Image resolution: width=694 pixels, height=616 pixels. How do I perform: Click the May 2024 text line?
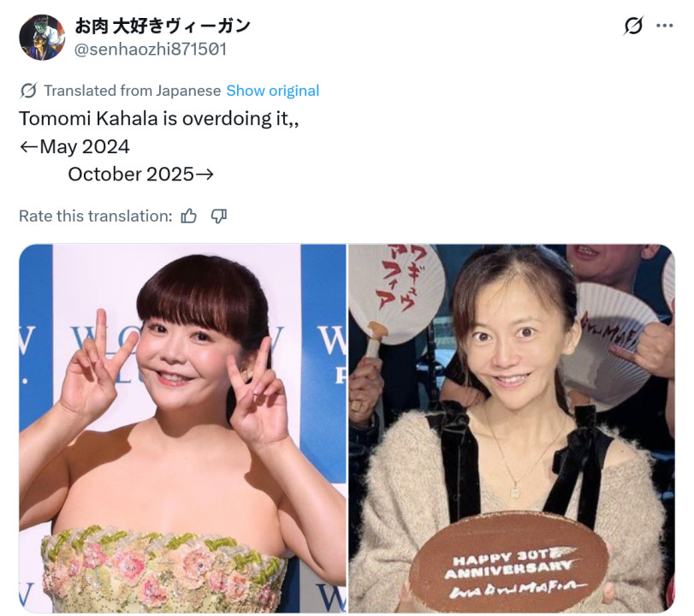tap(74, 146)
